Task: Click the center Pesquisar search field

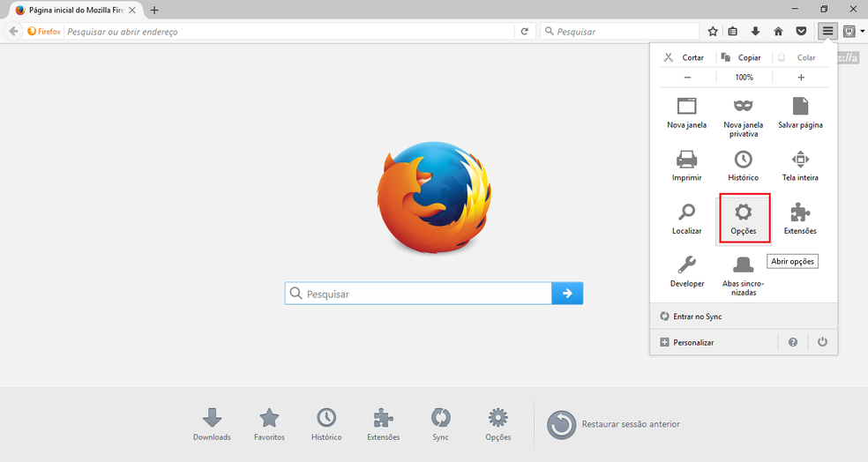Action: tap(418, 294)
